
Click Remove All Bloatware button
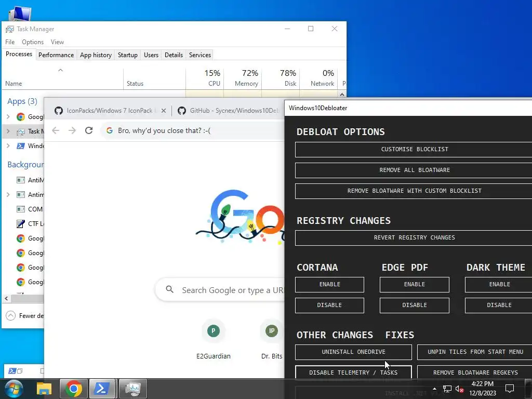coord(414,170)
